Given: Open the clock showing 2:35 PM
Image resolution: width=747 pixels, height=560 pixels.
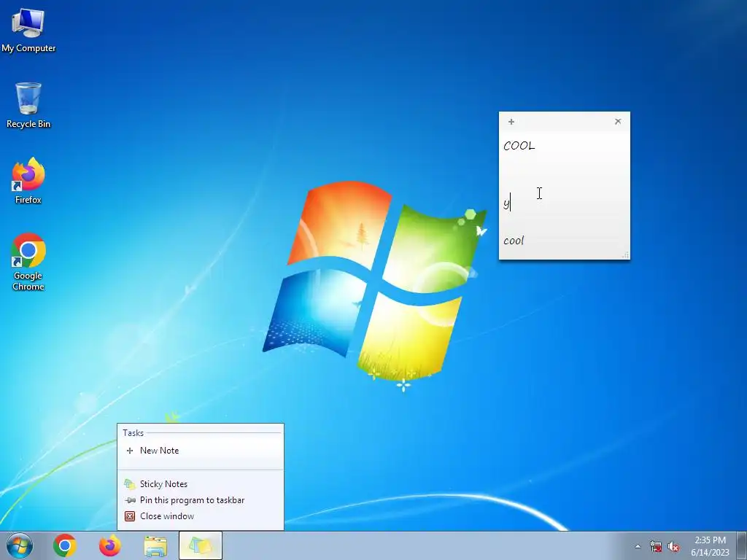Looking at the screenshot, I should point(710,546).
